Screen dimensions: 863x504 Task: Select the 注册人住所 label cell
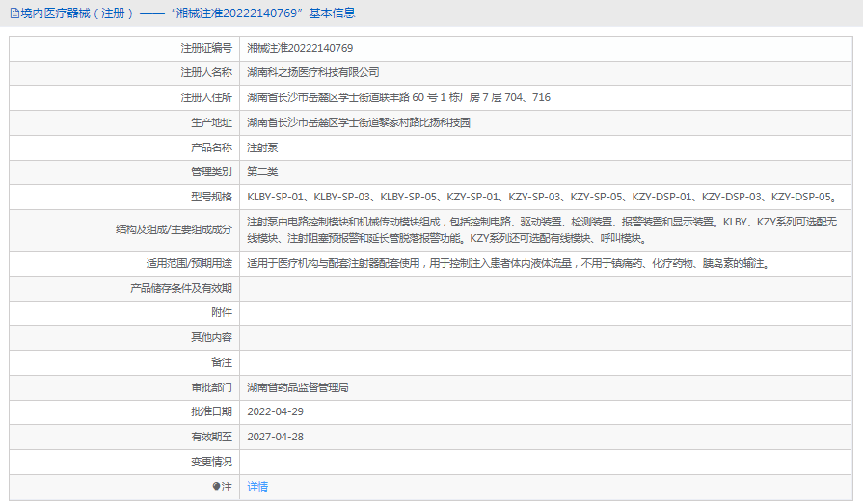click(124, 97)
